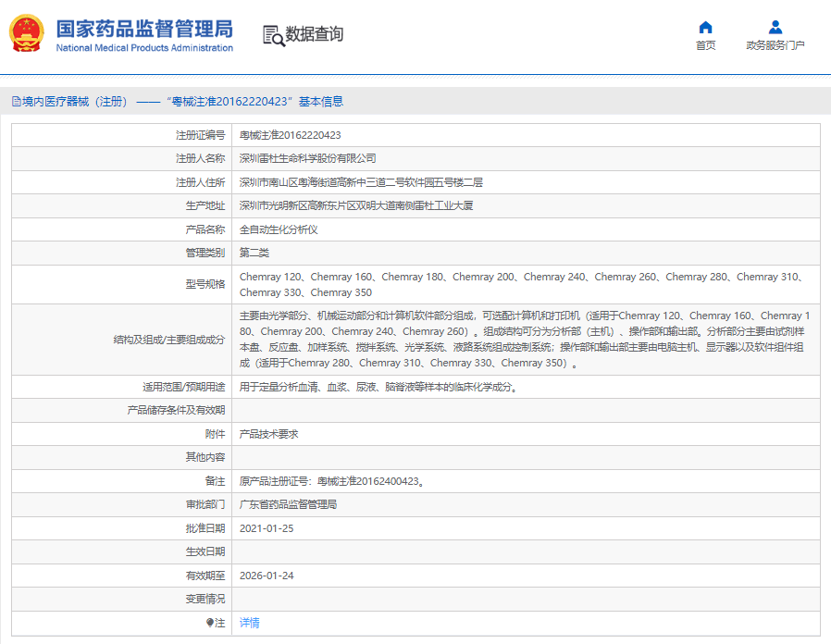
Task: Click the 国家药品监督管理局 title
Action: pyautogui.click(x=144, y=30)
